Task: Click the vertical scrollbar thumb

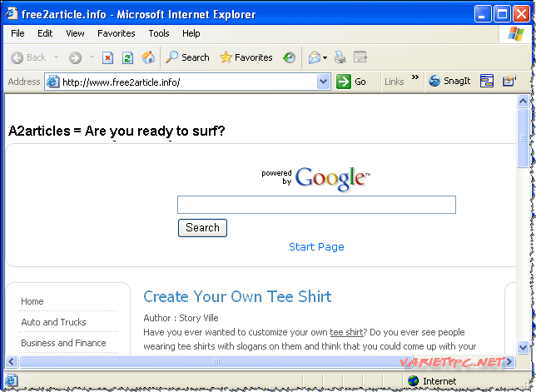Action: [x=523, y=137]
